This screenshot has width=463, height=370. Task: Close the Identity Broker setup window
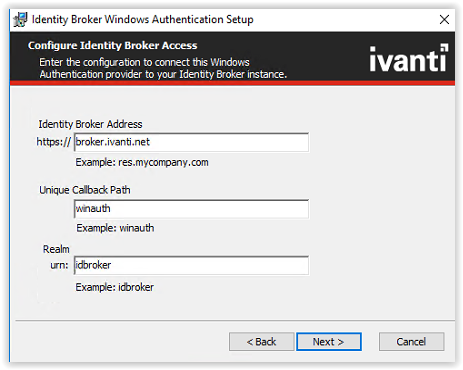click(x=444, y=19)
